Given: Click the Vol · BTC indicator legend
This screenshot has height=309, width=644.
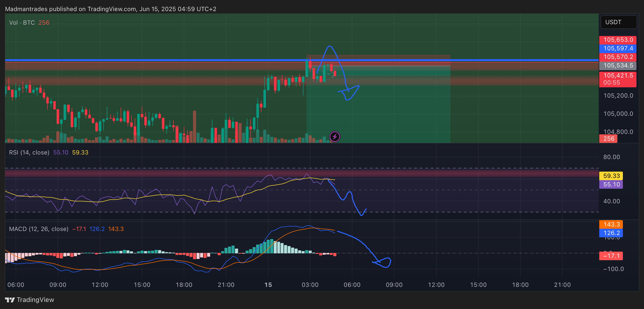Looking at the screenshot, I should tap(22, 23).
